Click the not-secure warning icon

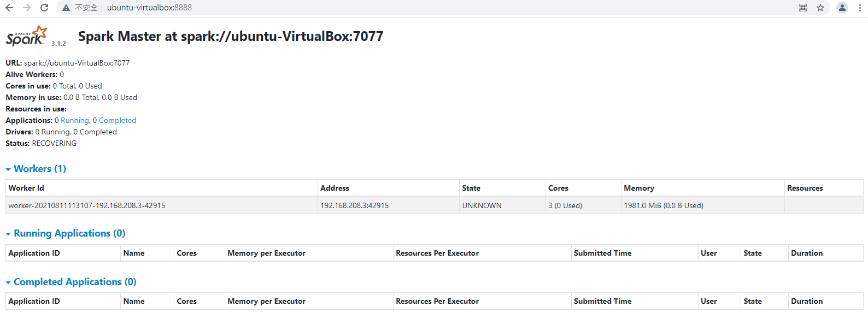pos(66,8)
